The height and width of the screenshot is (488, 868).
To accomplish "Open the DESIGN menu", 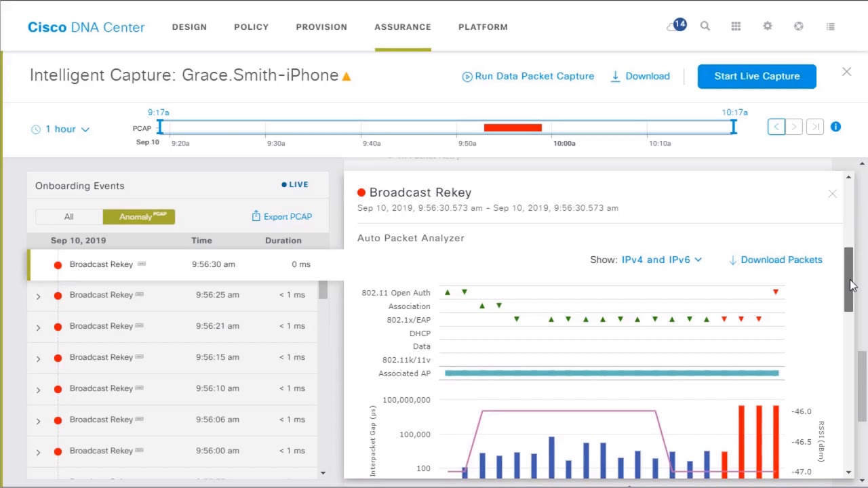I will (189, 27).
